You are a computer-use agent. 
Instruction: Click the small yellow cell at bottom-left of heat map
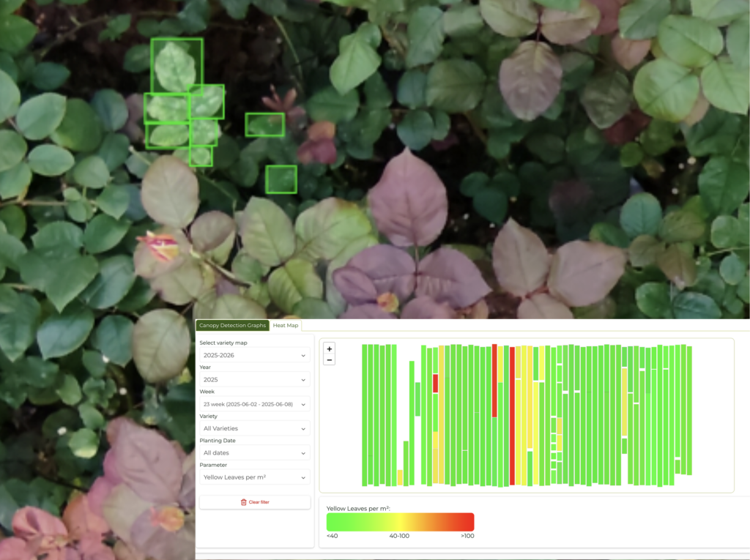[400, 477]
